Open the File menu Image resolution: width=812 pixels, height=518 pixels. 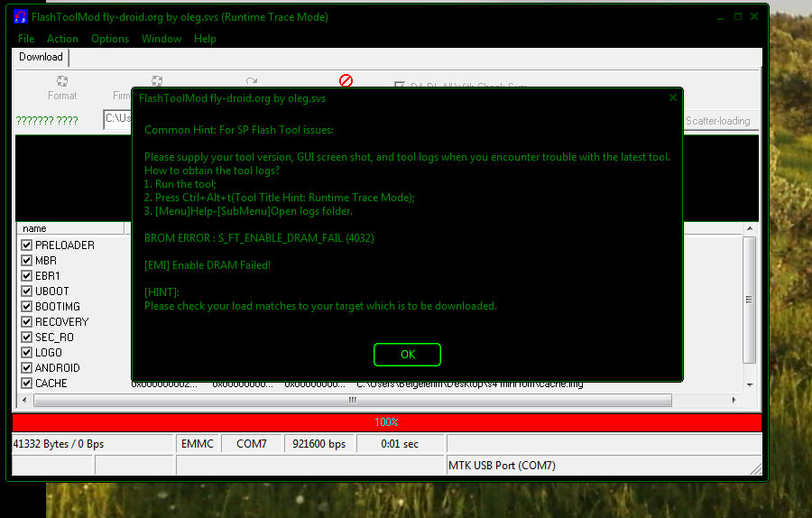point(26,39)
